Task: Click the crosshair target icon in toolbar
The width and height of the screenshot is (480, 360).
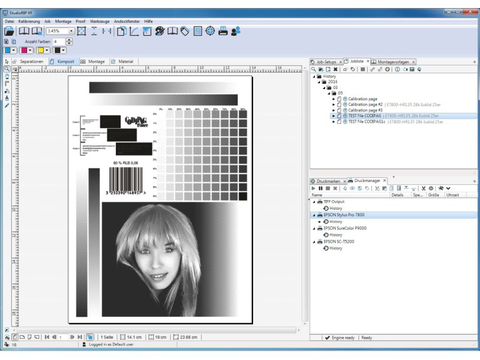Action: point(210,31)
